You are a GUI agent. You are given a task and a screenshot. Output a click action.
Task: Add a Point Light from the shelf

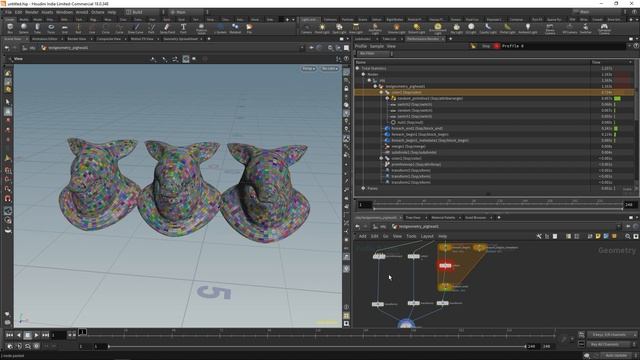click(322, 28)
